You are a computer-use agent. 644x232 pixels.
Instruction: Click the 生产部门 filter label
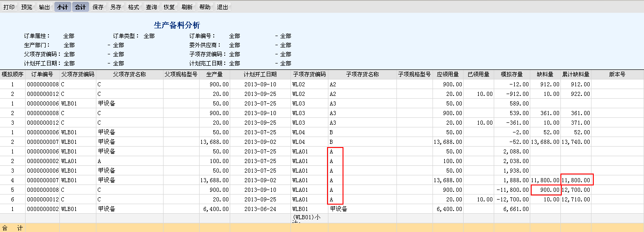[37, 45]
